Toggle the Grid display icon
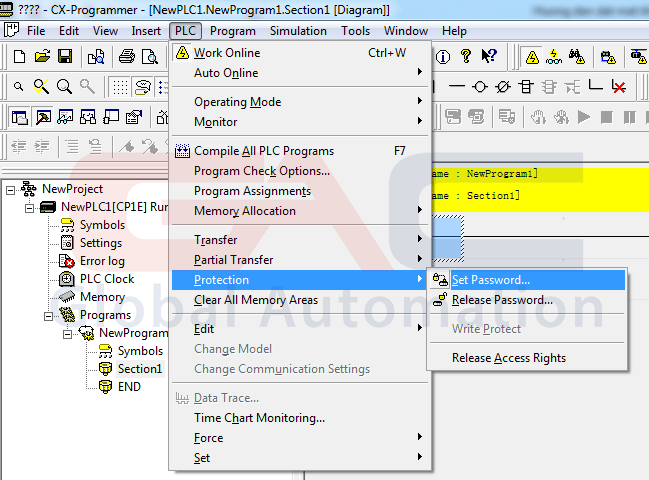This screenshot has height=480, width=649. tap(120, 87)
